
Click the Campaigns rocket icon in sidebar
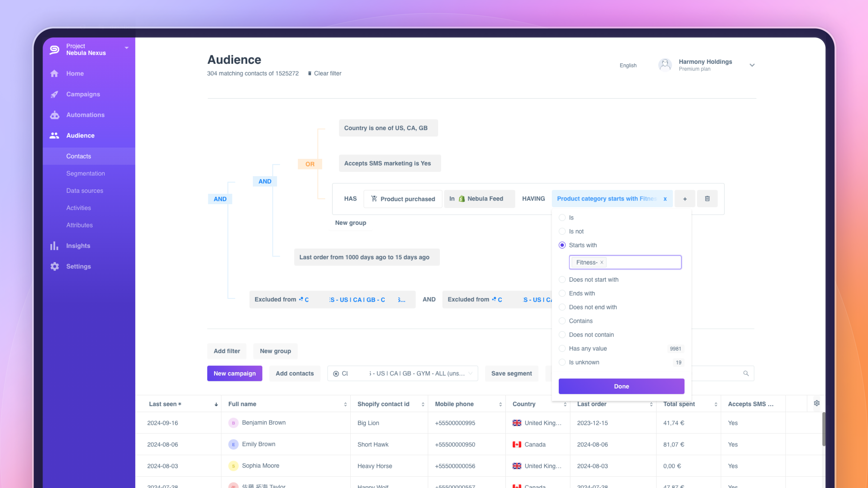click(54, 94)
